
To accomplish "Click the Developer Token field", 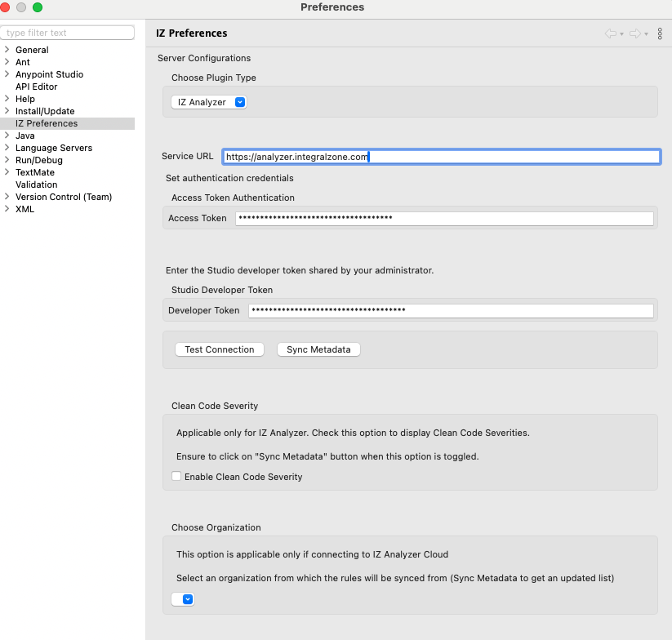I will [451, 310].
